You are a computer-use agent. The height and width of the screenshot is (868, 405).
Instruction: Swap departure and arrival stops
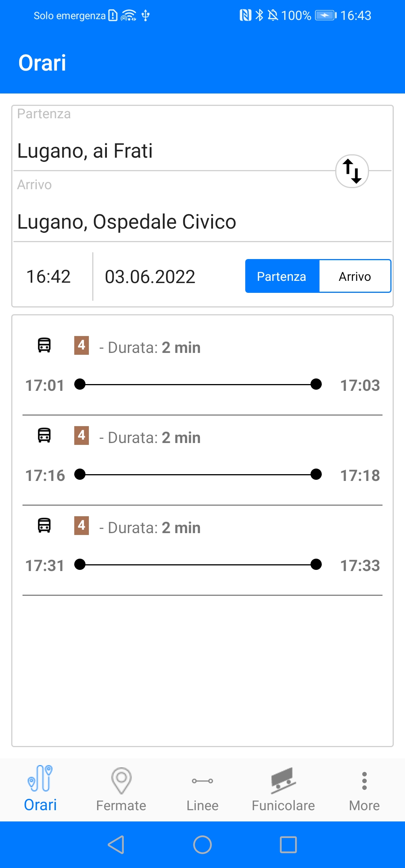[352, 171]
